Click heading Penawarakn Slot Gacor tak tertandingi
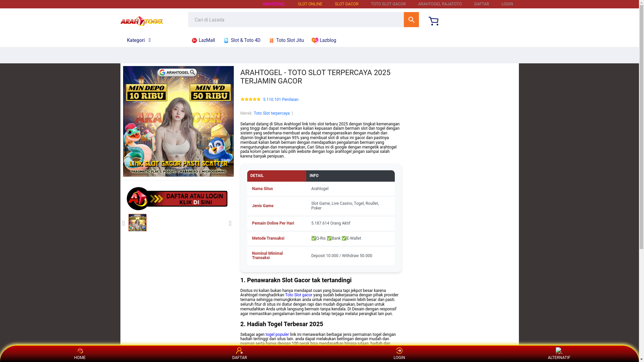The image size is (644, 362). pyautogui.click(x=296, y=280)
